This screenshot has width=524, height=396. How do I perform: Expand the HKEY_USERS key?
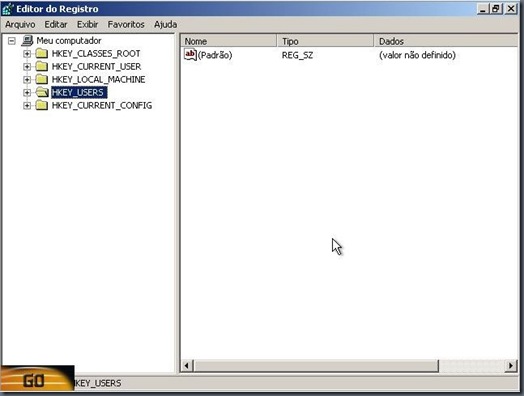pos(27,93)
